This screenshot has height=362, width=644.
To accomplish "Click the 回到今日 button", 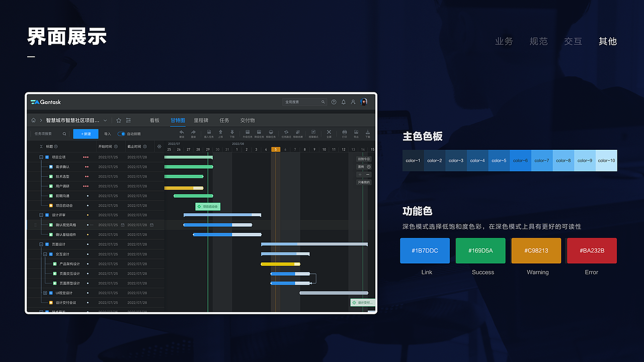I will pos(364,159).
